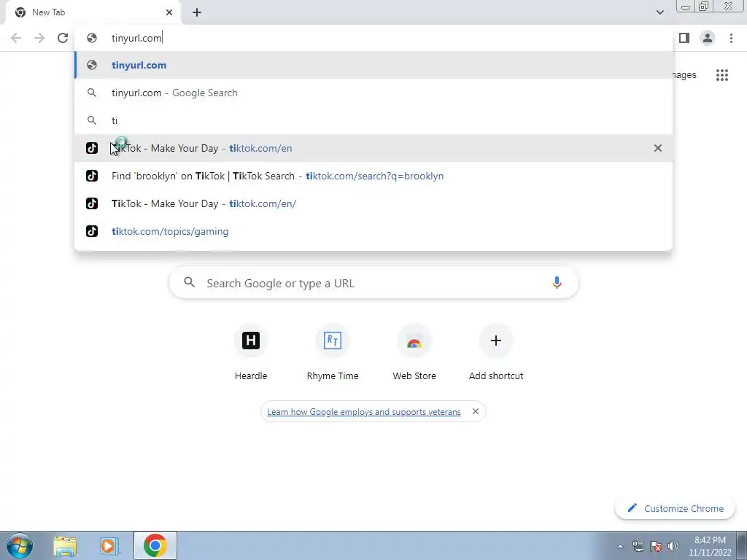This screenshot has width=747, height=560.
Task: Open the Heardle shortcut
Action: tap(251, 354)
